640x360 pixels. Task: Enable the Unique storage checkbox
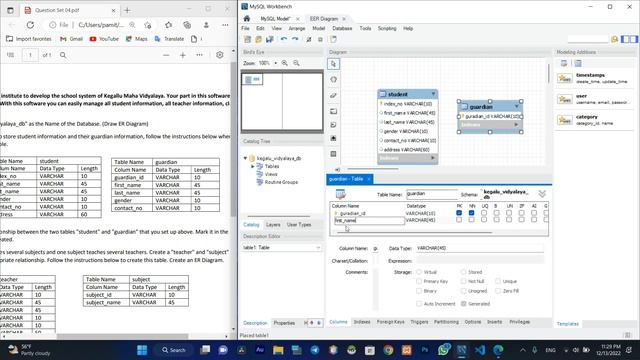tap(498, 281)
